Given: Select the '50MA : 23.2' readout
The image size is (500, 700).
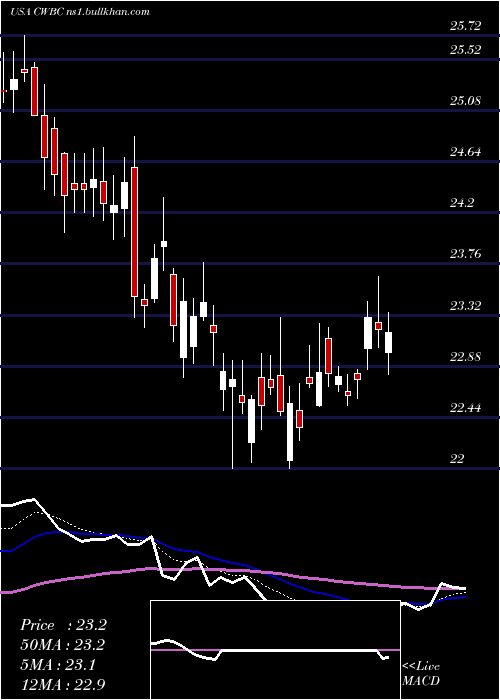Looking at the screenshot, I should tap(63, 645).
